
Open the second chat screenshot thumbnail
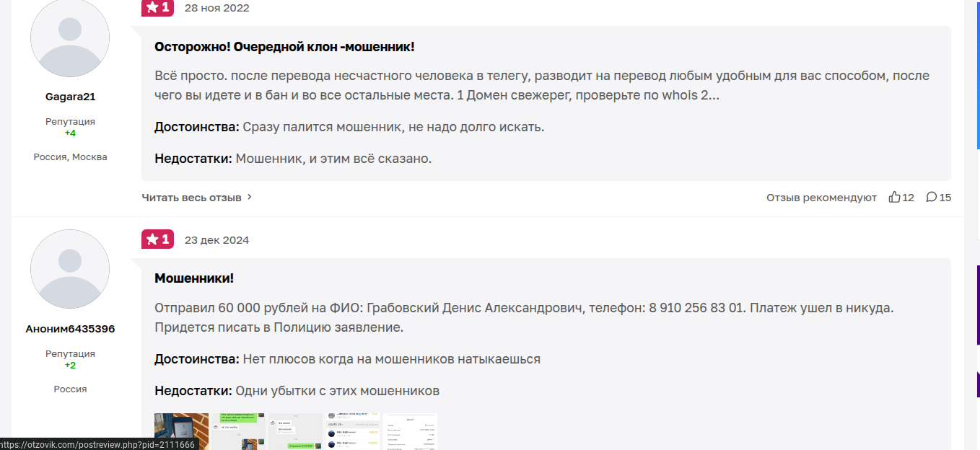point(238,431)
